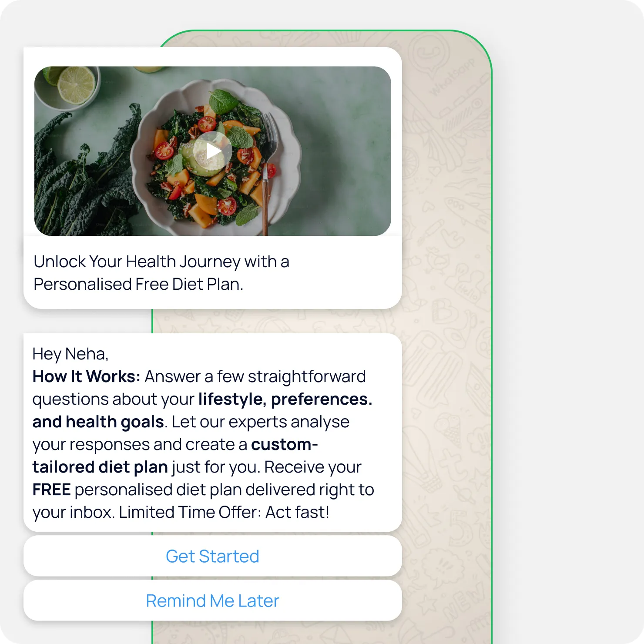The height and width of the screenshot is (644, 644).
Task: Click the lime slice in the video preview
Action: coord(76,85)
